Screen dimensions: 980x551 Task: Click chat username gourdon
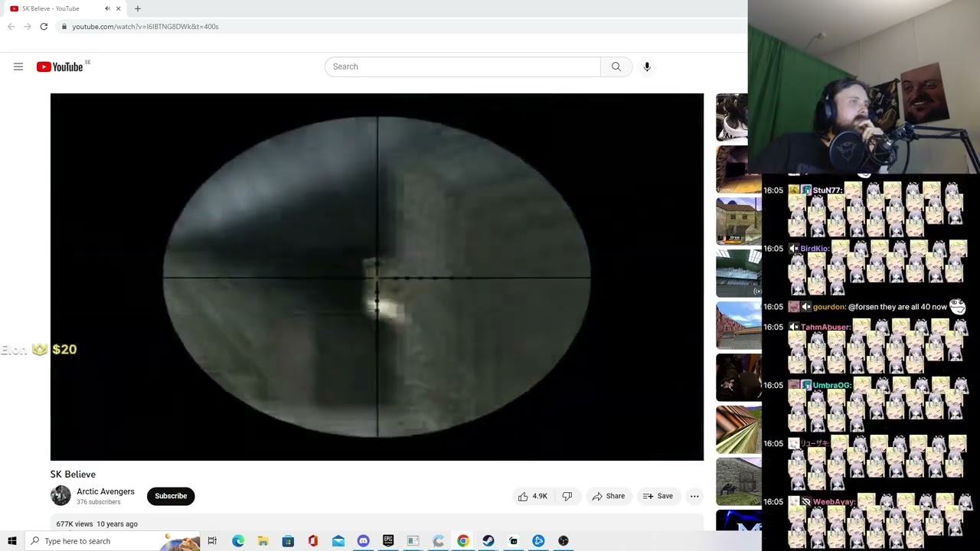pyautogui.click(x=829, y=307)
